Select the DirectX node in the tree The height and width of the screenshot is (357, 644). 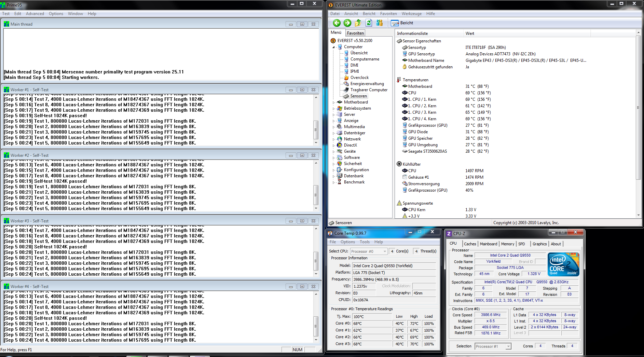347,145
